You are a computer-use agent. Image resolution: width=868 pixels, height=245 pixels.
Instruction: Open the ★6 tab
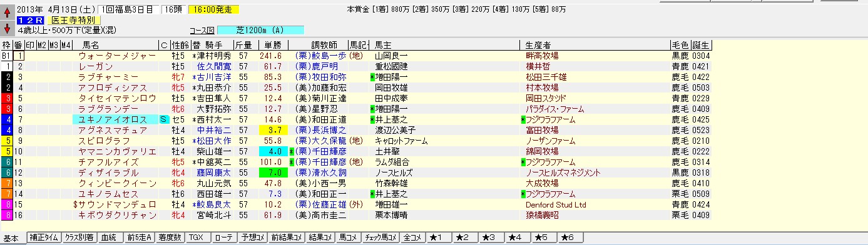(570, 238)
